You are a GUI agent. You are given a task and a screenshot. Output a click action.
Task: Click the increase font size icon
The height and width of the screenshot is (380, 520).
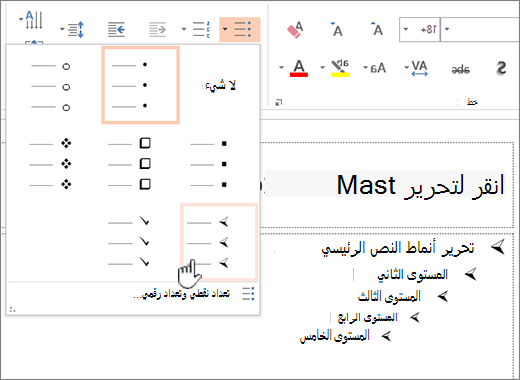coord(377,29)
